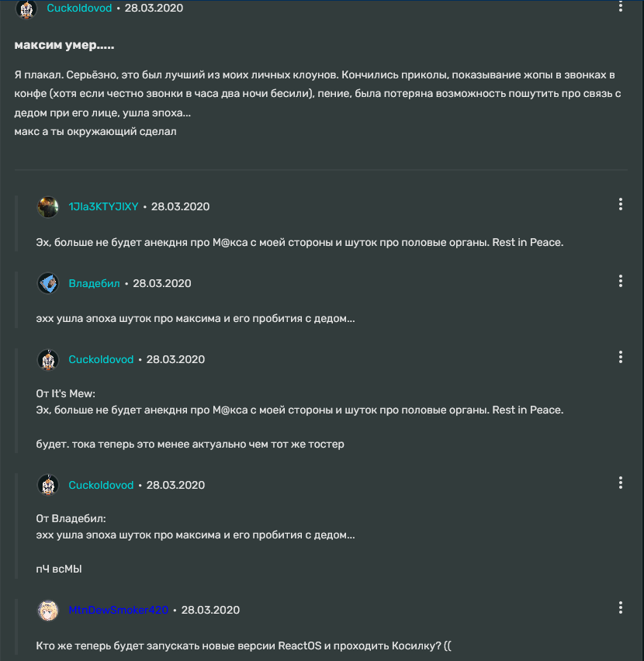
Task: Click the 28.03.2020 date on MtnDewSmoker420's comment
Action: click(210, 610)
